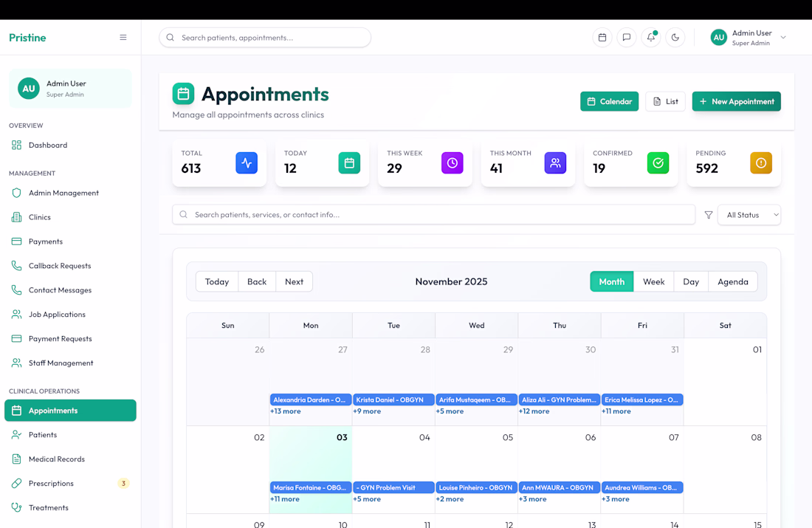Focus the 'Search patients, services' input field
812x528 pixels.
[x=433, y=214]
